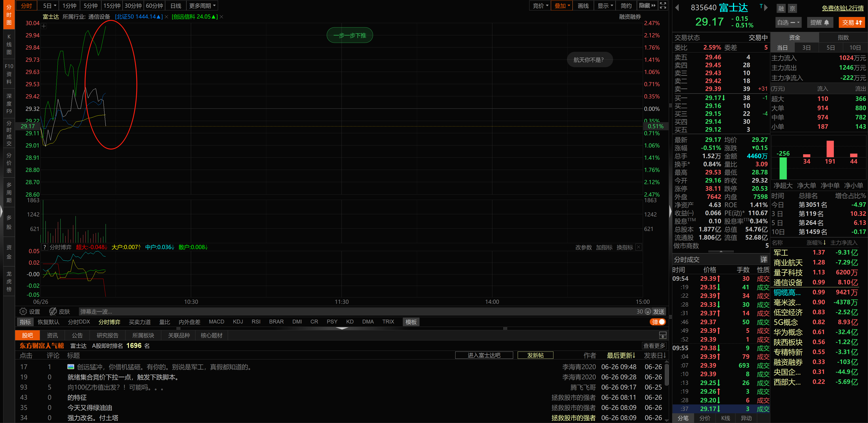Open the 自选 watchlist dropdown

pyautogui.click(x=788, y=23)
